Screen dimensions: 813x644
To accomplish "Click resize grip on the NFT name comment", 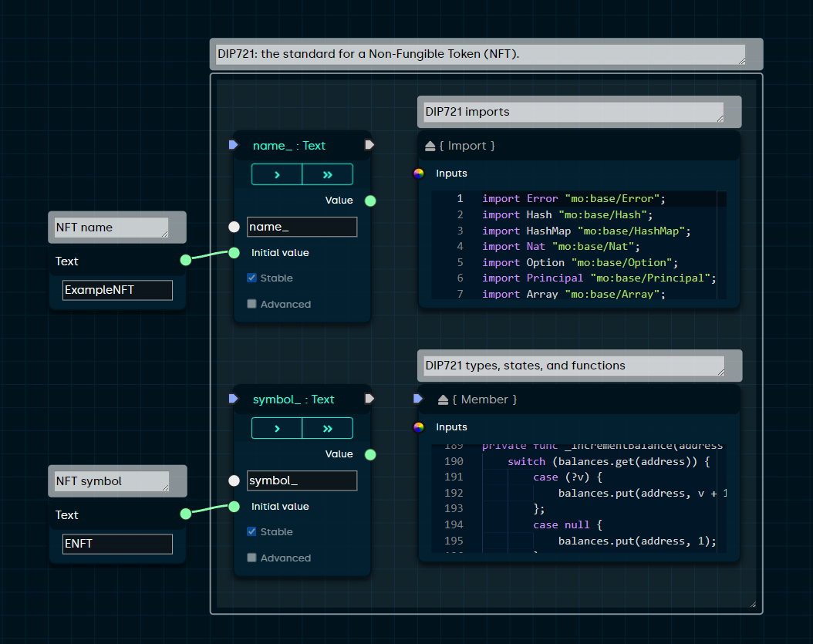I will pos(165,234).
